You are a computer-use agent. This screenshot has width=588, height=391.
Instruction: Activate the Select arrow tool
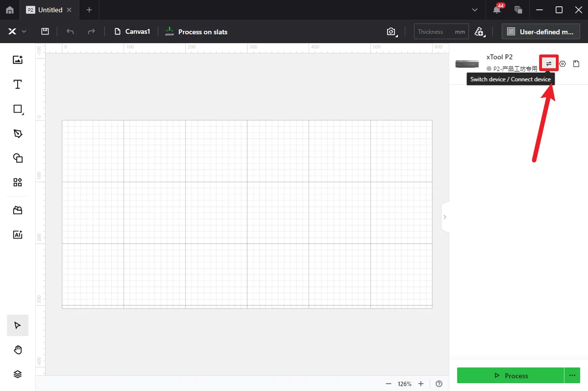coord(18,325)
